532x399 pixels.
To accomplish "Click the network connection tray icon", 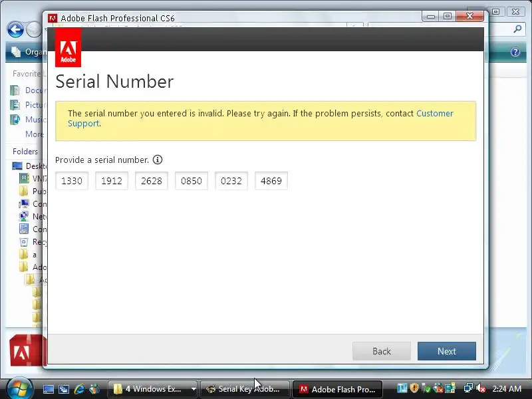I will [468, 388].
